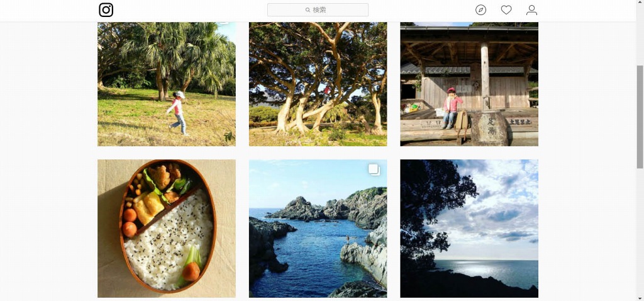Open the photo of the child running on grass
This screenshot has height=301, width=644.
tap(167, 84)
